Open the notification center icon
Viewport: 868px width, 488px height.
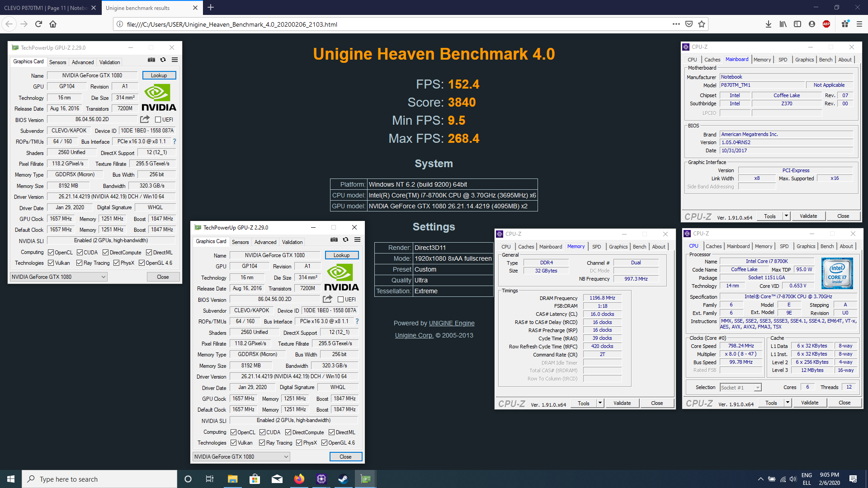click(x=853, y=479)
